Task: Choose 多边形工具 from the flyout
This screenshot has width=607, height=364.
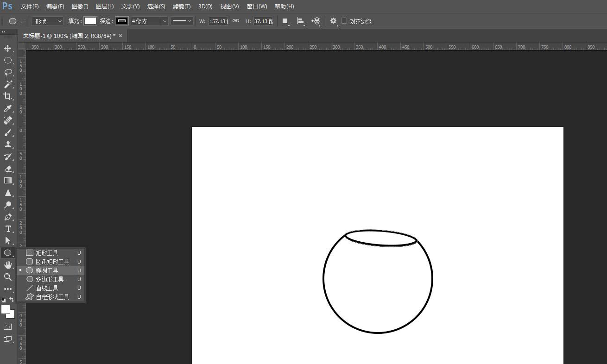Action: [x=50, y=279]
